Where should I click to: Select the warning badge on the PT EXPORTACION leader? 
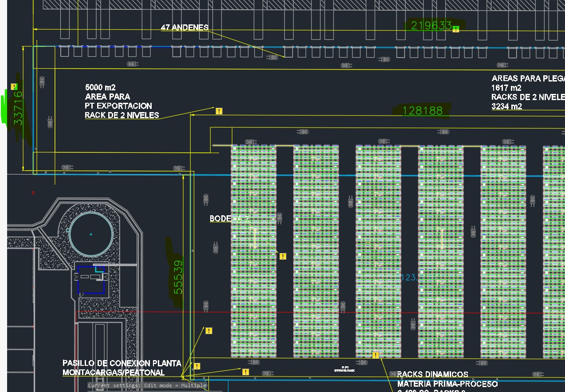[x=219, y=111]
